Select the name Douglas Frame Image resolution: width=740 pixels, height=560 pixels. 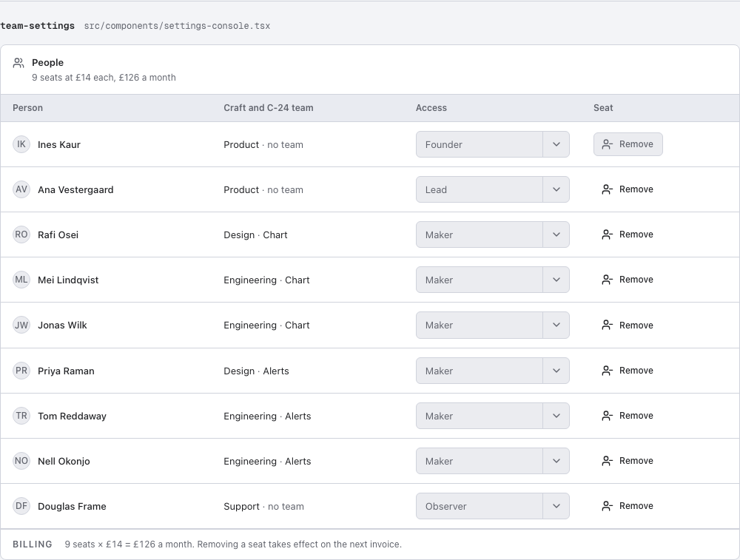73,507
